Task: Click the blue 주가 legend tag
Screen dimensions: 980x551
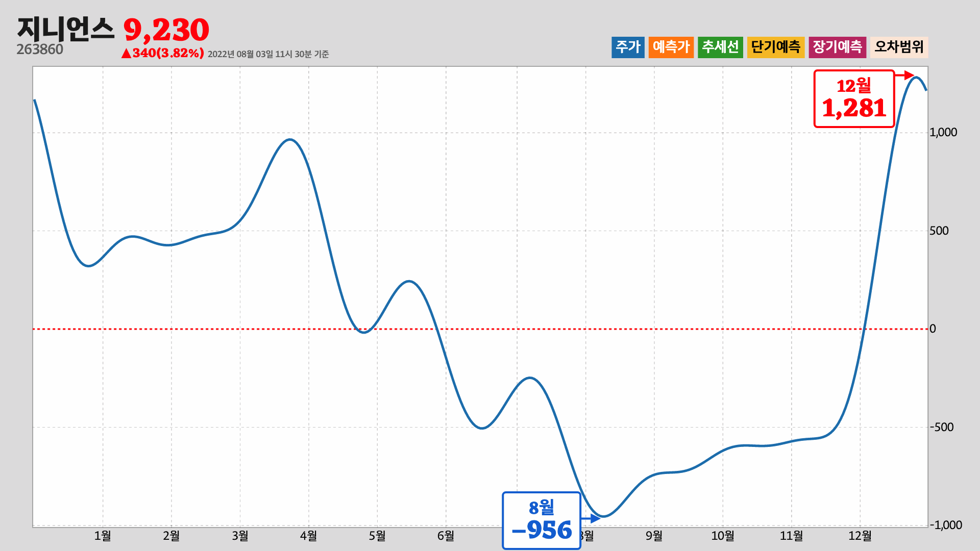Action: pyautogui.click(x=628, y=47)
